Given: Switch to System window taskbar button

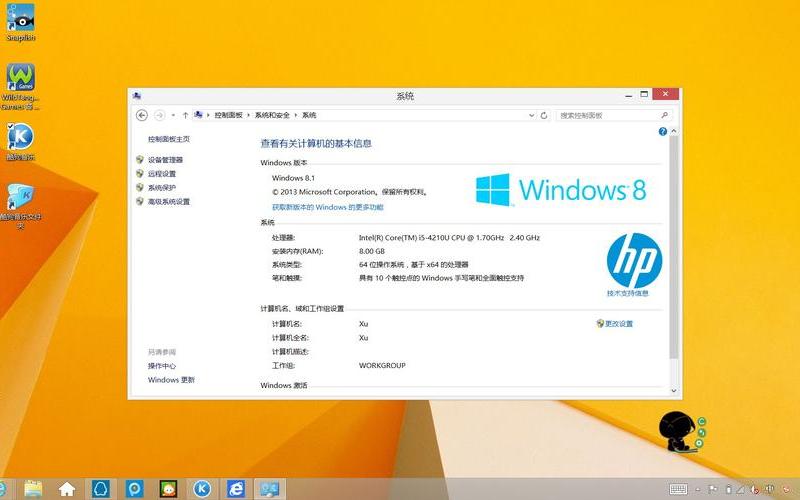Looking at the screenshot, I should pyautogui.click(x=269, y=489).
